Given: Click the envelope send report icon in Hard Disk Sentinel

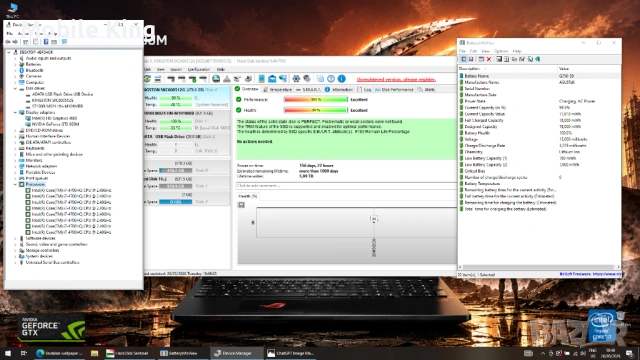Looking at the screenshot, I should [x=272, y=78].
